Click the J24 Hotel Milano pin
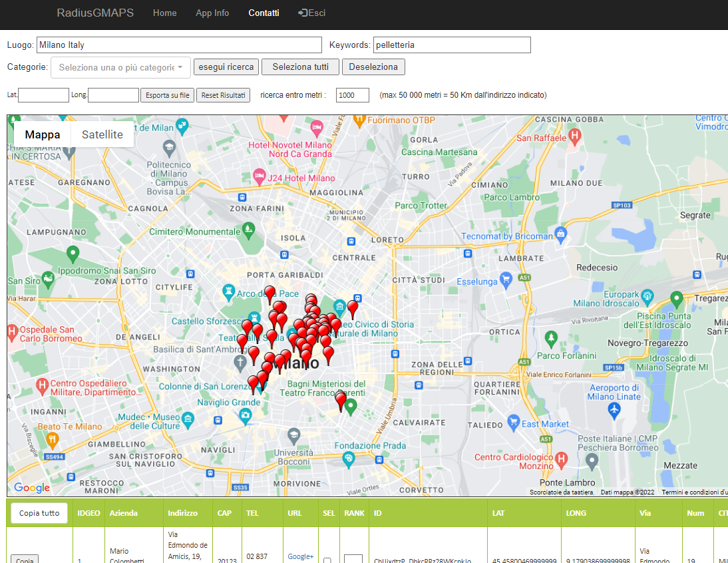The image size is (728, 563). point(259,178)
